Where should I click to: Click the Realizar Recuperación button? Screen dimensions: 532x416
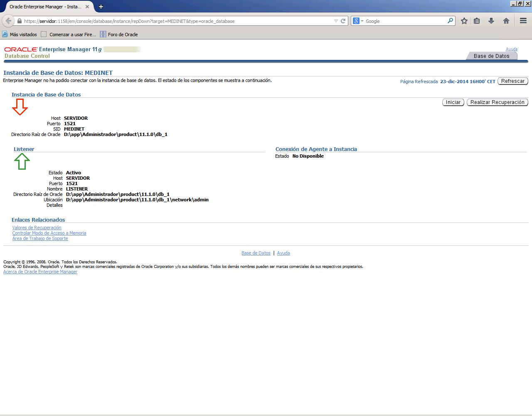click(498, 102)
